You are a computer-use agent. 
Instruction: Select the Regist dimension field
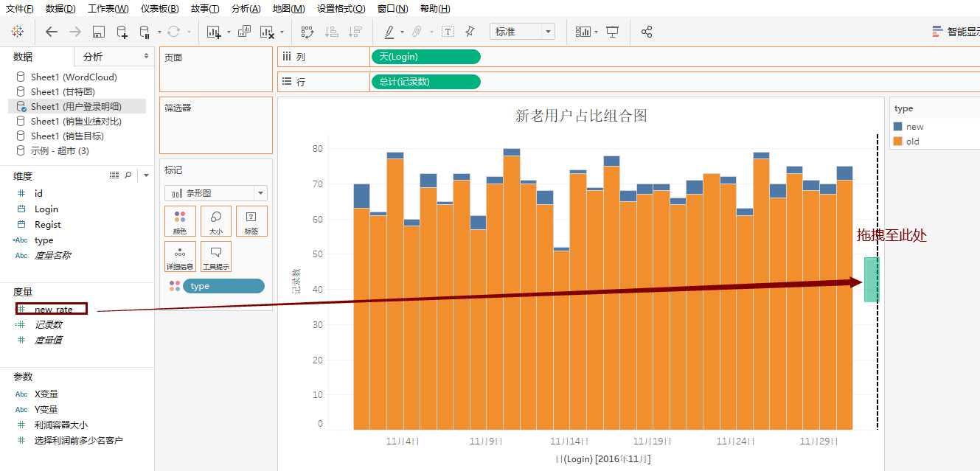pos(48,225)
